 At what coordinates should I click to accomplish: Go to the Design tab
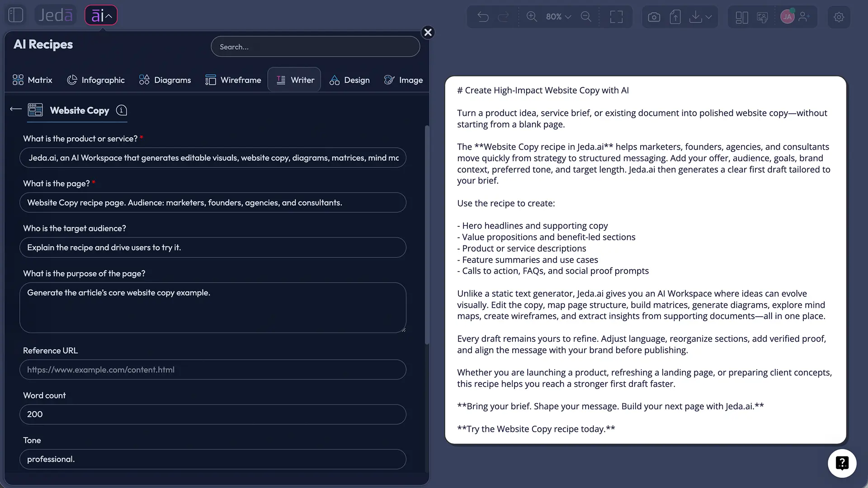350,80
